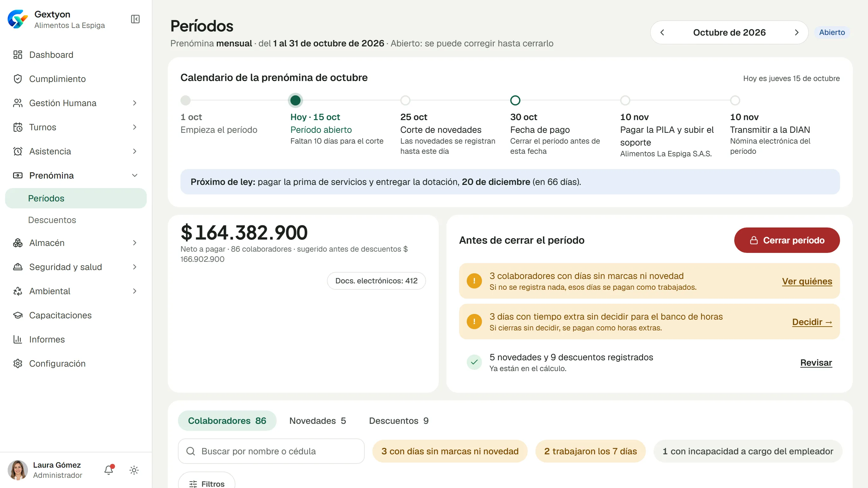This screenshot has width=868, height=488.
Task: Click the Configuración gear icon
Action: click(x=18, y=363)
